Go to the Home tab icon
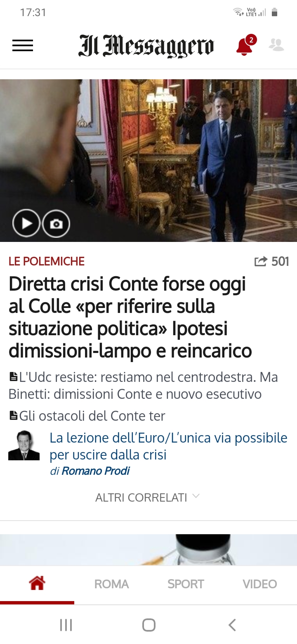The height and width of the screenshot is (644, 297). click(37, 583)
